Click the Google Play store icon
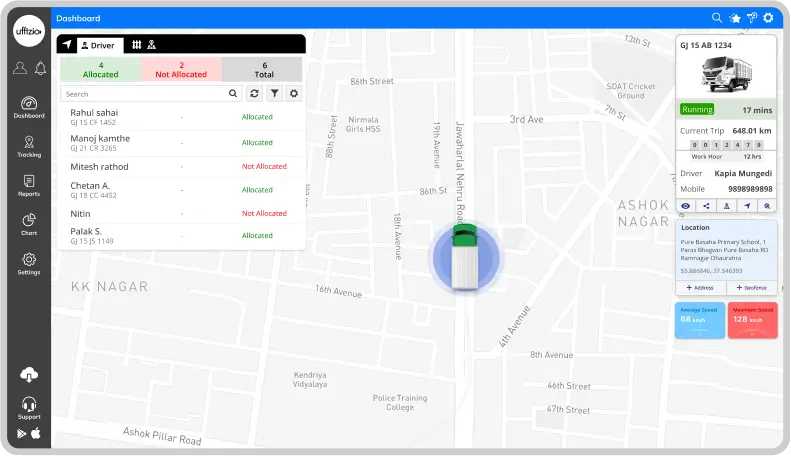This screenshot has width=791, height=456. click(x=22, y=433)
